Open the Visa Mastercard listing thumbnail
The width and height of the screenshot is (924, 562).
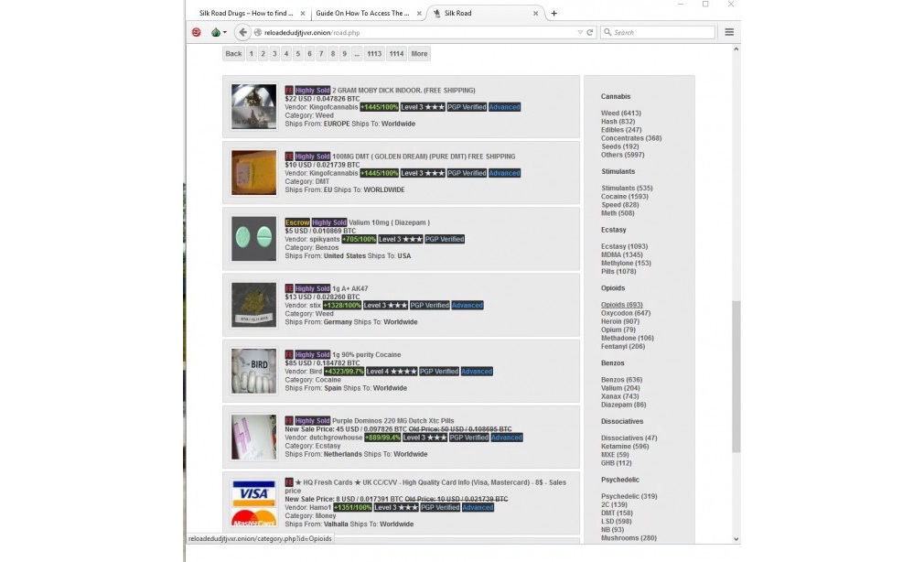[x=254, y=503]
